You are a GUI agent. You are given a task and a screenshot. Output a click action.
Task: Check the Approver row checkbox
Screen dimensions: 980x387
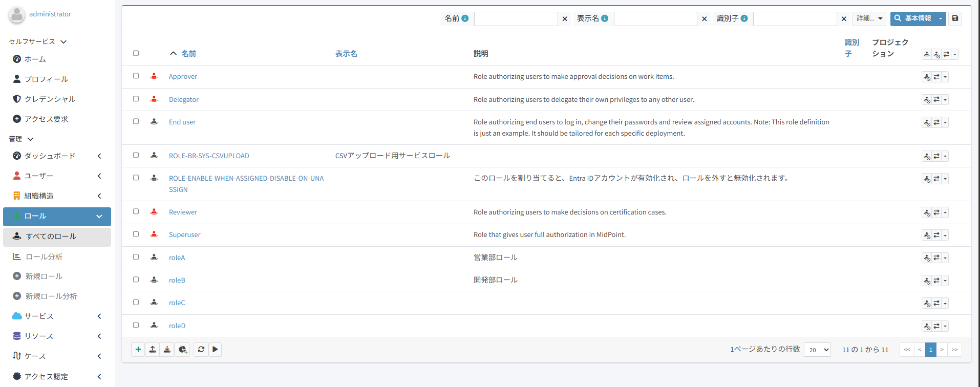136,76
